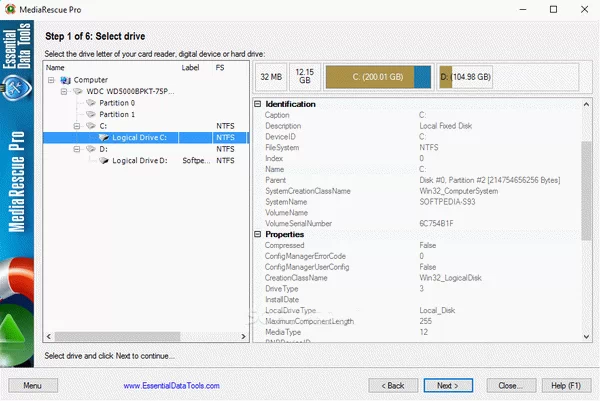Select Logical Drive D: row
This screenshot has height=401, width=600.
[146, 160]
